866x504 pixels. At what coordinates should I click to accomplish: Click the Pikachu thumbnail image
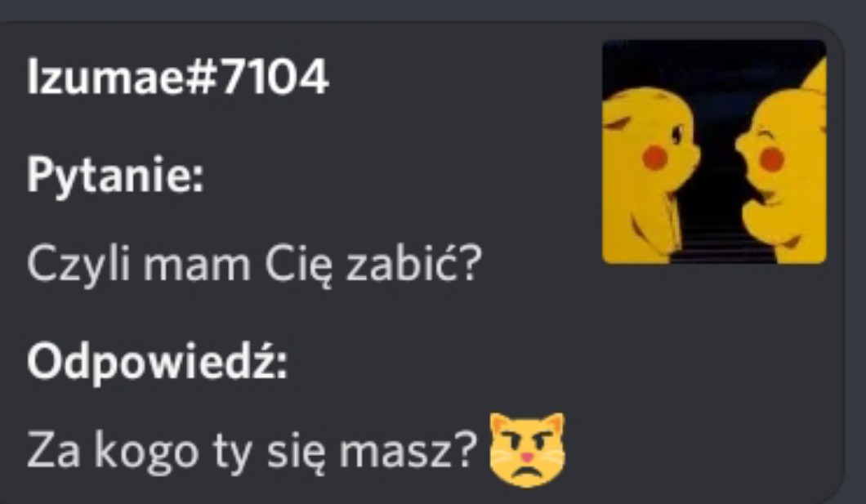coord(714,152)
